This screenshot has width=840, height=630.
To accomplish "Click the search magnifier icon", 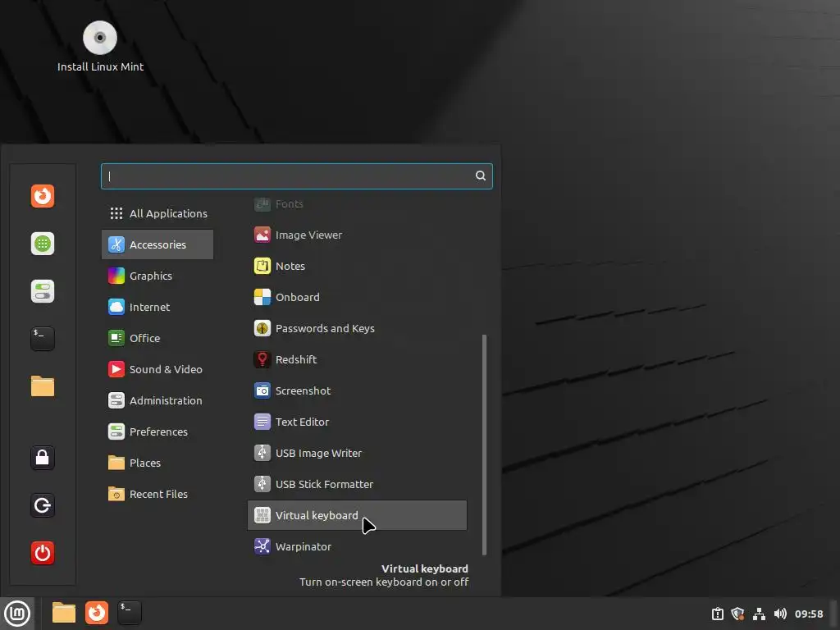I will click(481, 176).
